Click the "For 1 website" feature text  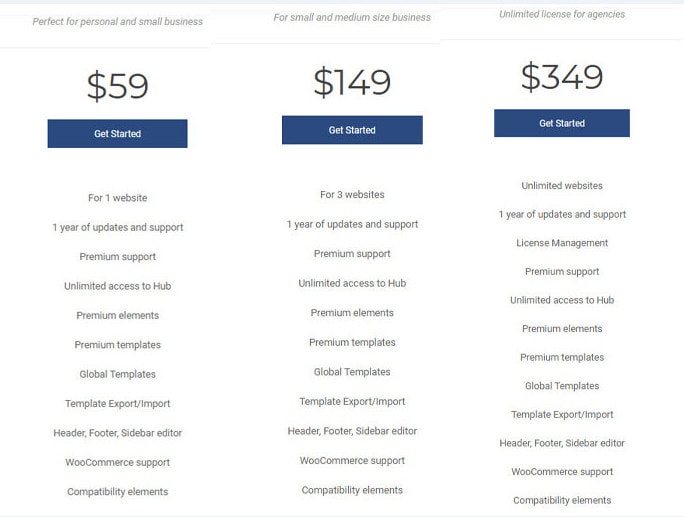pos(117,198)
